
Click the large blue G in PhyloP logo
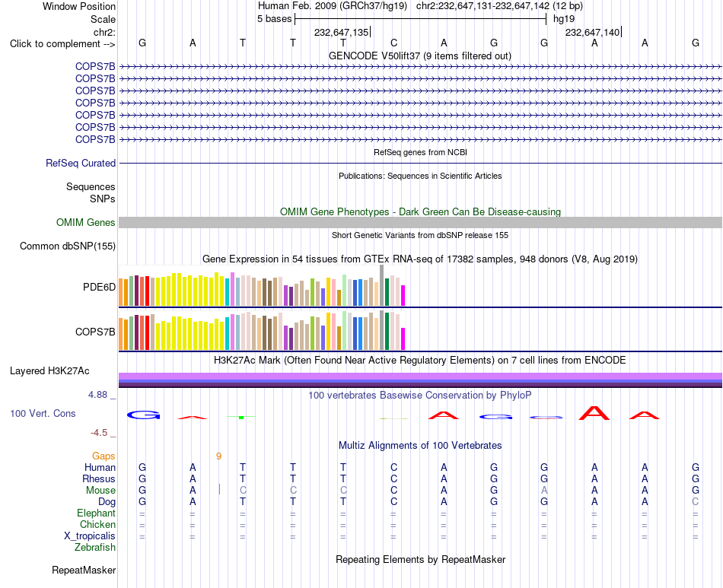(x=143, y=415)
